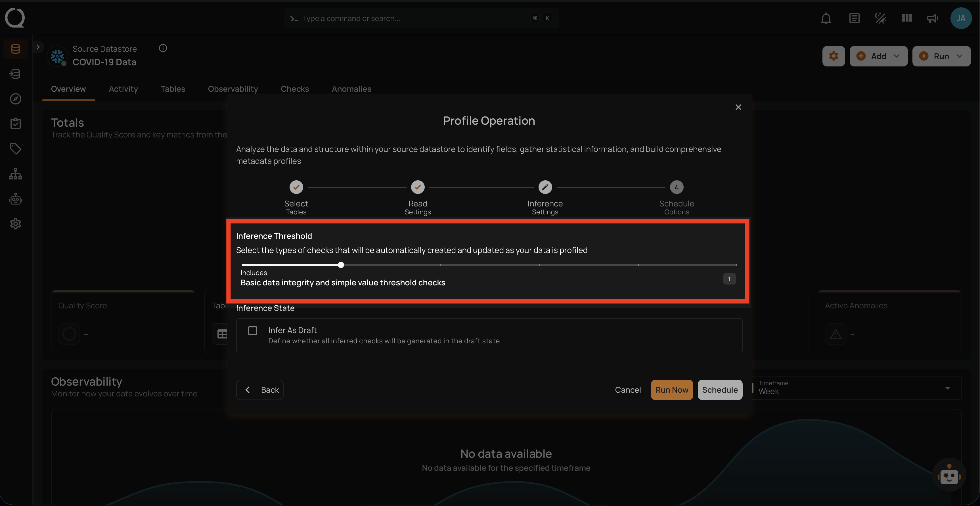Open the hierarchy/containers icon in the sidebar
The image size is (980, 506).
(15, 173)
